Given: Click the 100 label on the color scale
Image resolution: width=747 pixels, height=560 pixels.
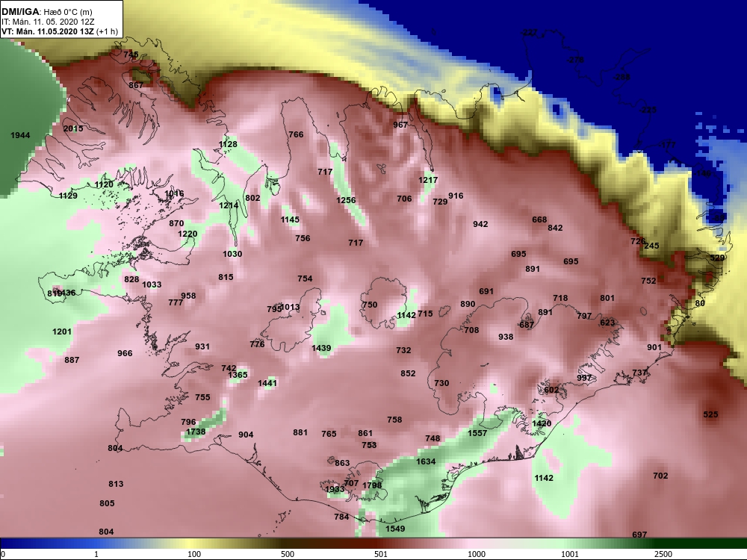Looking at the screenshot, I should click(194, 554).
